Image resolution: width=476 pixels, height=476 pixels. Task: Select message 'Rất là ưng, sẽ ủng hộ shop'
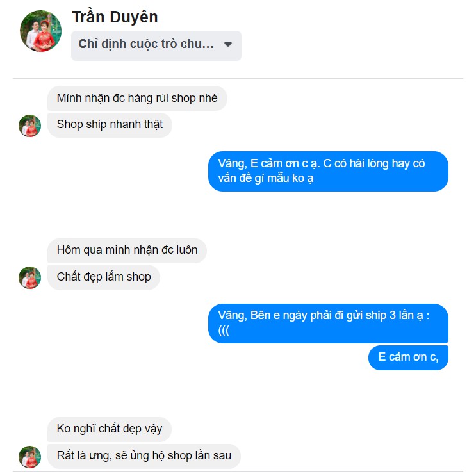coord(144,456)
